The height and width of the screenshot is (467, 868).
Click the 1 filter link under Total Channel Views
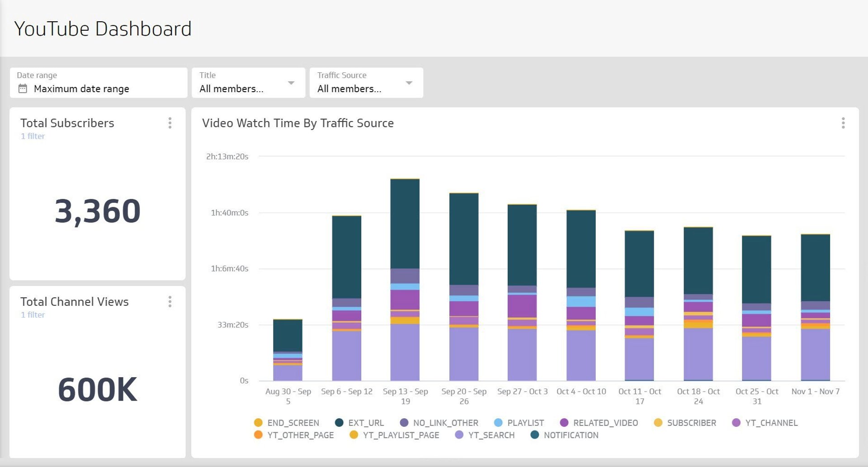click(33, 315)
